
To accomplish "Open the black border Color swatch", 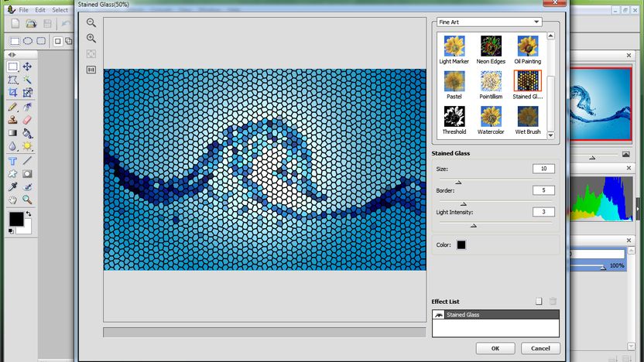I will click(x=461, y=245).
